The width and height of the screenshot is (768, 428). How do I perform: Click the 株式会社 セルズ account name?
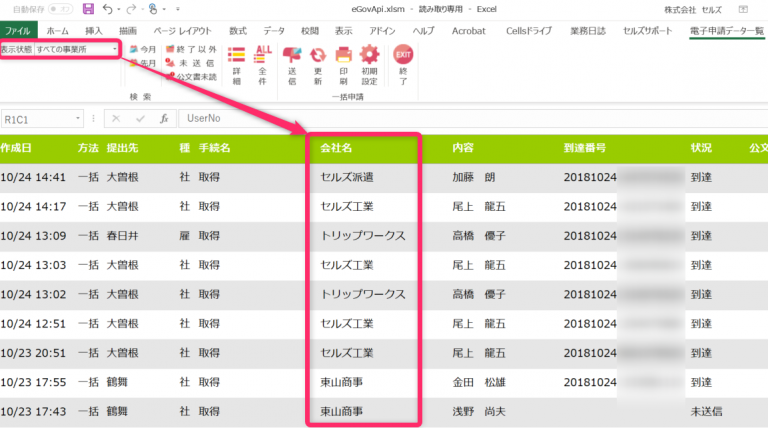[693, 10]
